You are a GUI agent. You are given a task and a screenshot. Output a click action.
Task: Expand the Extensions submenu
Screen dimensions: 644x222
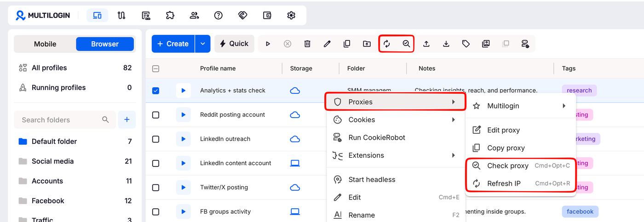pos(395,155)
